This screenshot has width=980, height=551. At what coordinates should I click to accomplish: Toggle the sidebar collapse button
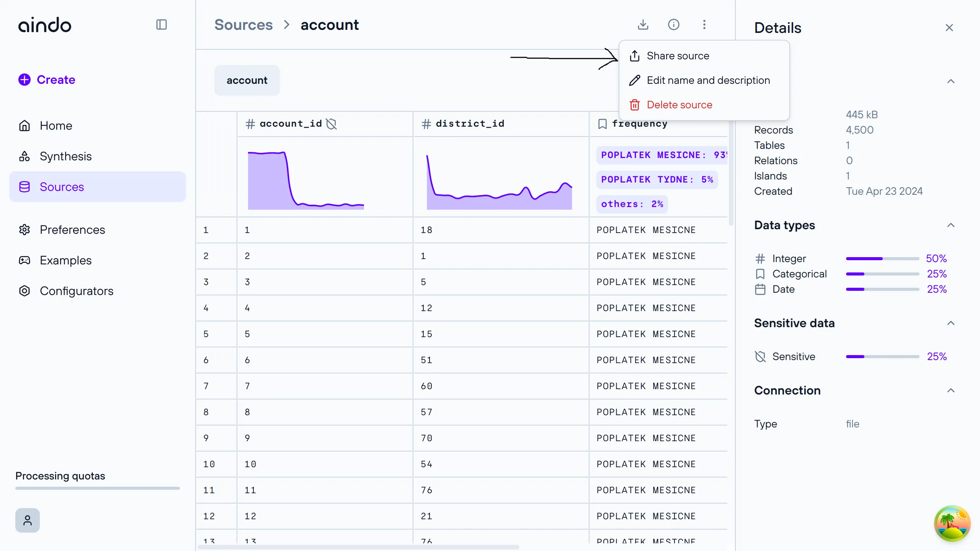[162, 24]
